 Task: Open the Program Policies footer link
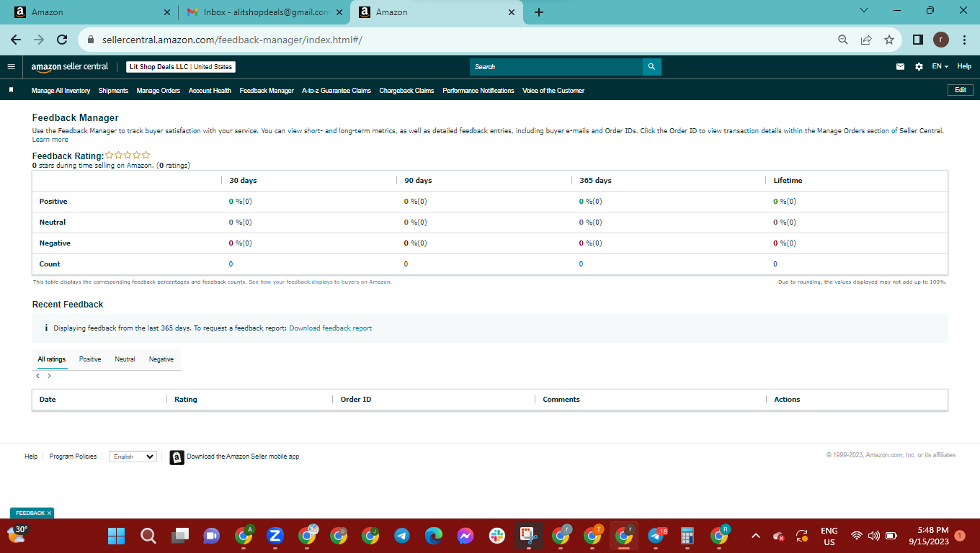(x=73, y=457)
